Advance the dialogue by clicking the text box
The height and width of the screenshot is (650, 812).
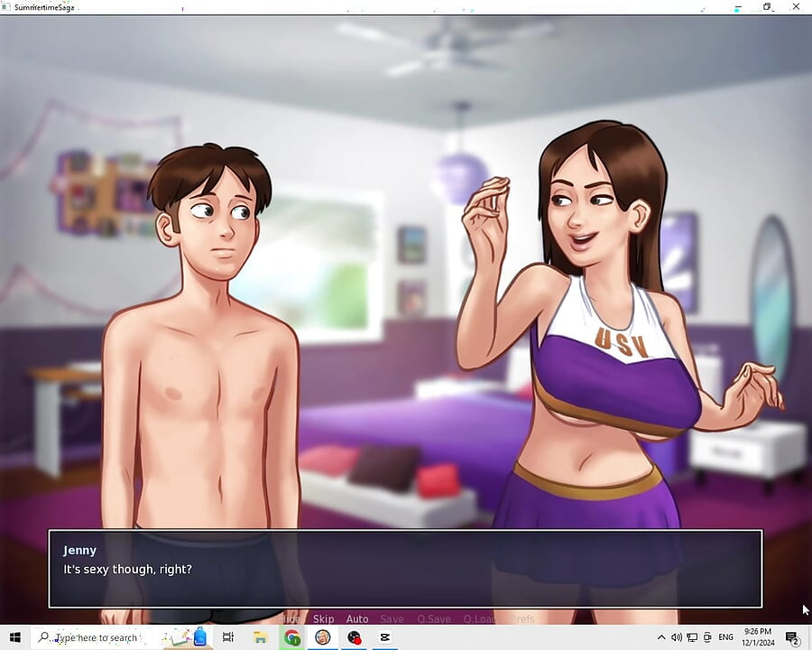[405, 569]
